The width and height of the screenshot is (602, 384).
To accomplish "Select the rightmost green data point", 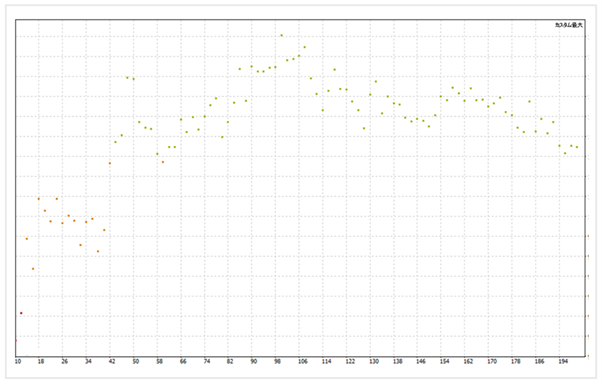I will click(x=577, y=147).
